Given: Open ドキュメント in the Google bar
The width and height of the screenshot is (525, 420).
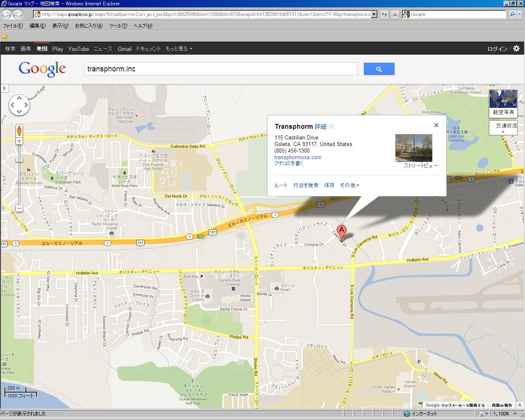Looking at the screenshot, I should click(x=148, y=49).
